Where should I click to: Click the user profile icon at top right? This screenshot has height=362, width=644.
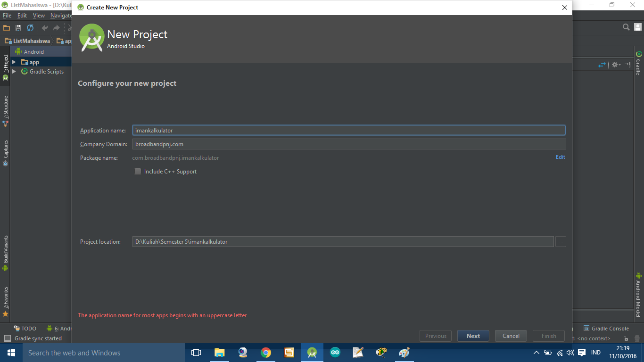coord(637,27)
